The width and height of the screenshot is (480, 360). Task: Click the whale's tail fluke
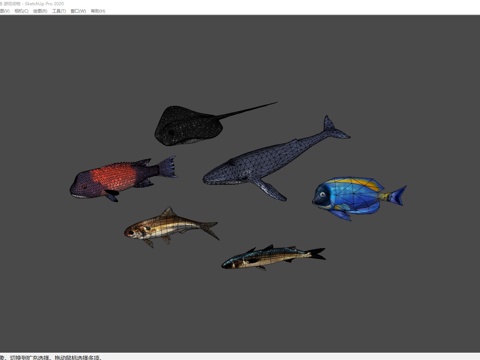[x=334, y=128]
